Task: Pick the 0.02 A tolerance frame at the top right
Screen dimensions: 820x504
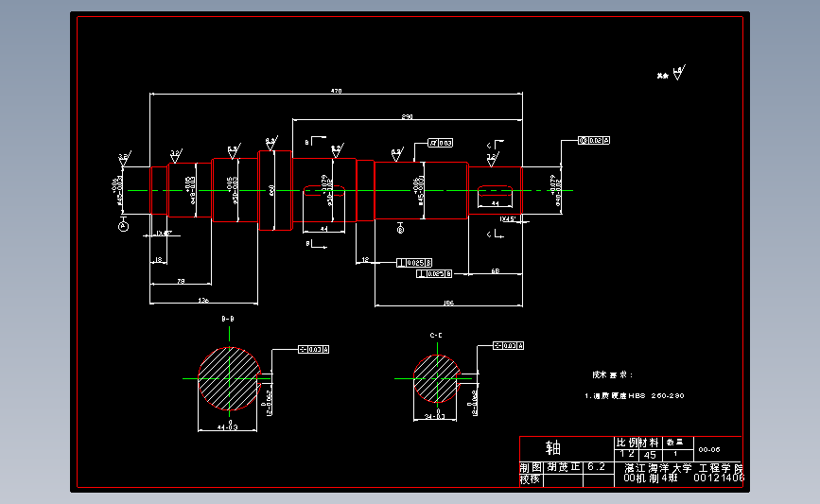Action: point(594,140)
